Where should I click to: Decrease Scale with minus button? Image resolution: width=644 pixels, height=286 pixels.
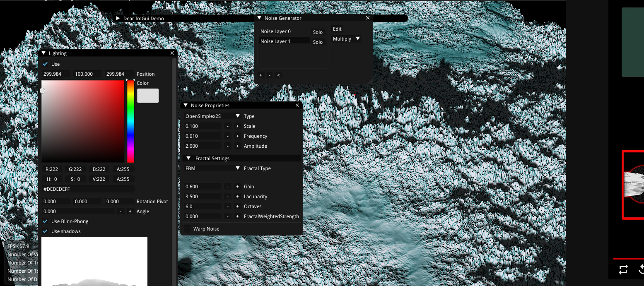228,126
